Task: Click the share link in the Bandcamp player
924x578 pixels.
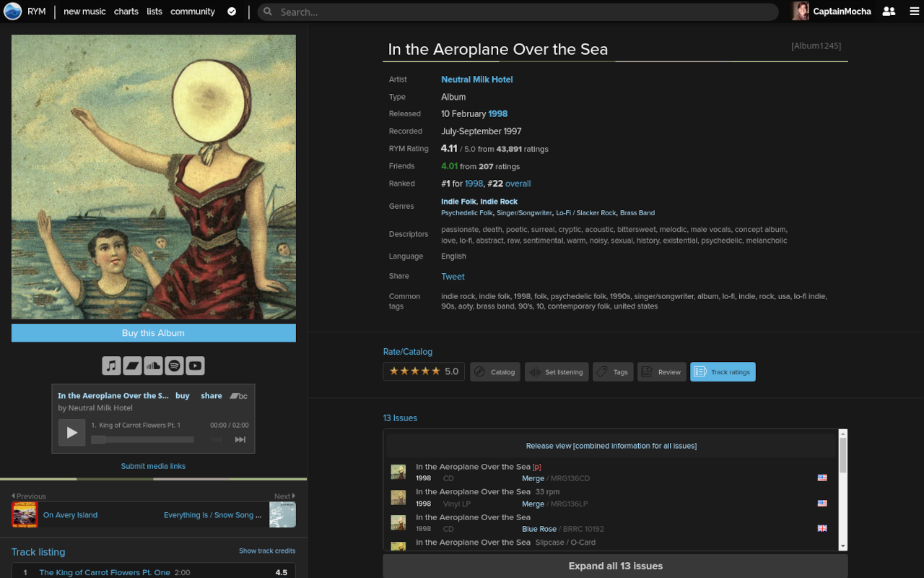Action: coord(212,396)
